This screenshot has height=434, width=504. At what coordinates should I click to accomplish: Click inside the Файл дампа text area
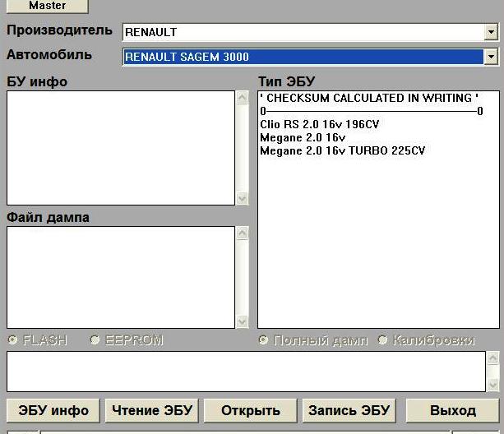pos(120,277)
